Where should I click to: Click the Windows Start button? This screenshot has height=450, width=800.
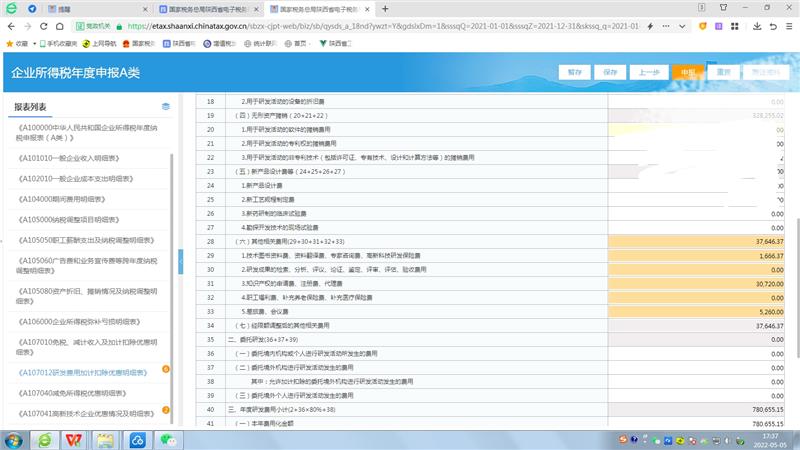(x=14, y=439)
